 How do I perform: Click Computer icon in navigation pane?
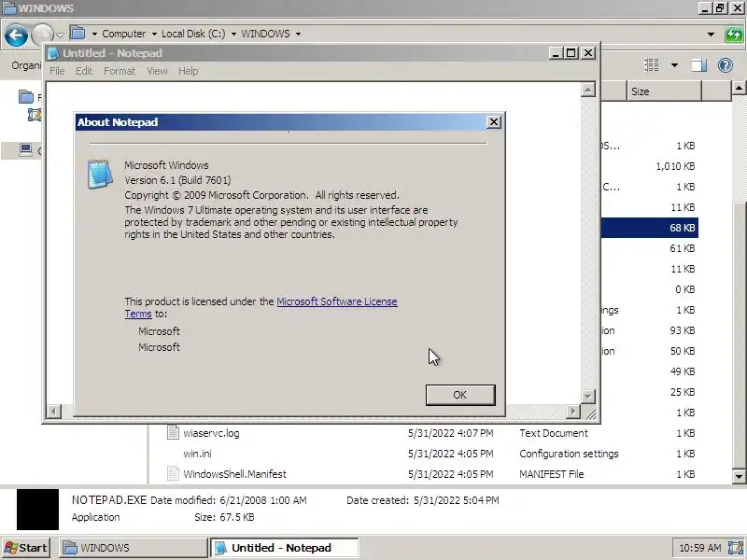[x=26, y=150]
